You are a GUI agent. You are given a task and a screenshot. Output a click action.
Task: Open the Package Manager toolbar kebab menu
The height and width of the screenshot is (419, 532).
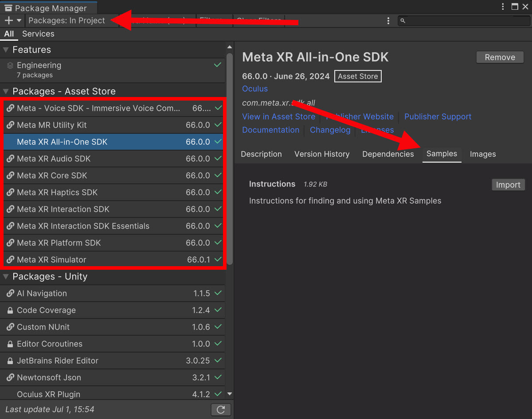click(388, 21)
